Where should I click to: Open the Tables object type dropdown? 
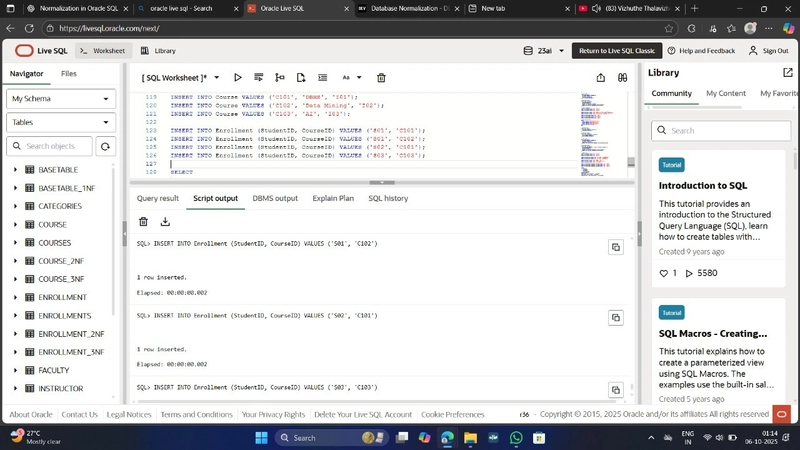click(x=61, y=122)
